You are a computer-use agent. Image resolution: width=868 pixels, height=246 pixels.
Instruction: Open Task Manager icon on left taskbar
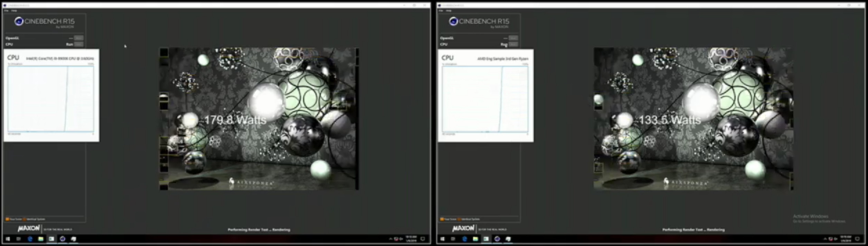52,239
